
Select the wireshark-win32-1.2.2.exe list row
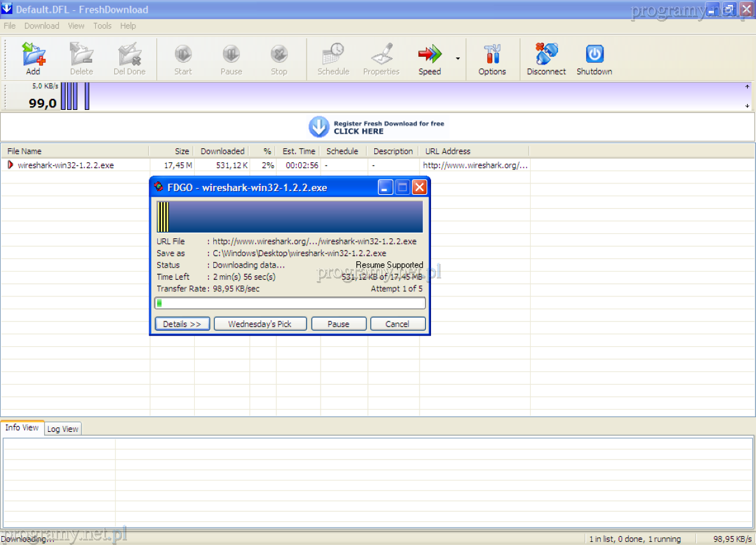click(x=66, y=165)
